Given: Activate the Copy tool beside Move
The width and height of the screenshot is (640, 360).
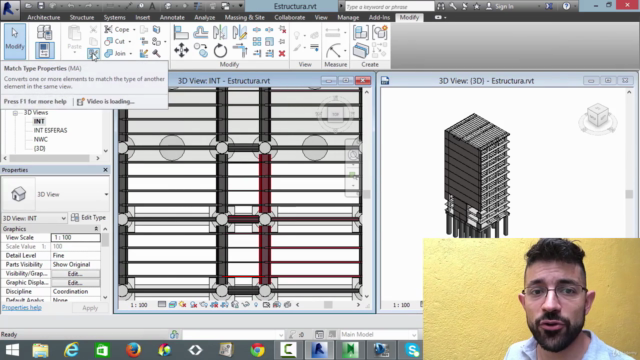Looking at the screenshot, I should point(201,51).
